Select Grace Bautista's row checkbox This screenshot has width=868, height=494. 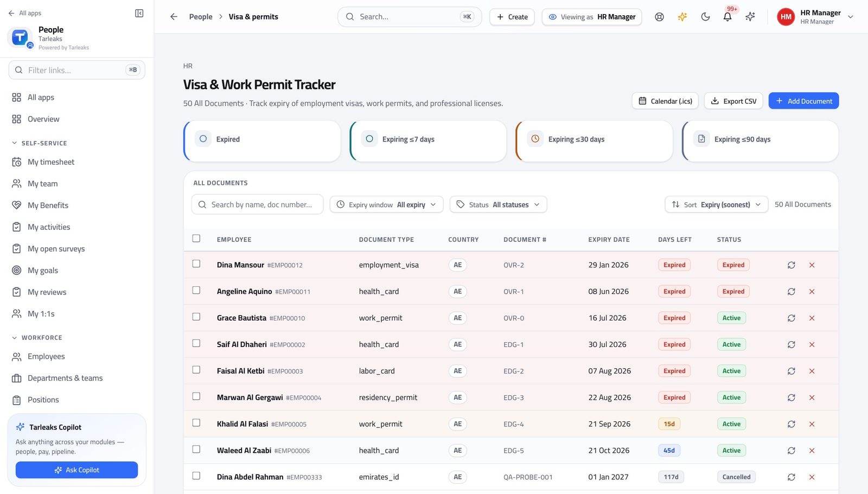click(196, 317)
